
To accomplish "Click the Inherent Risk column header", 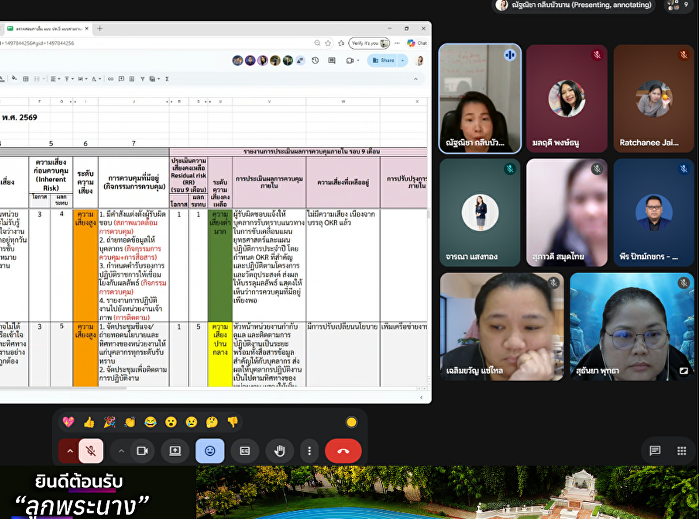I will pyautogui.click(x=51, y=175).
